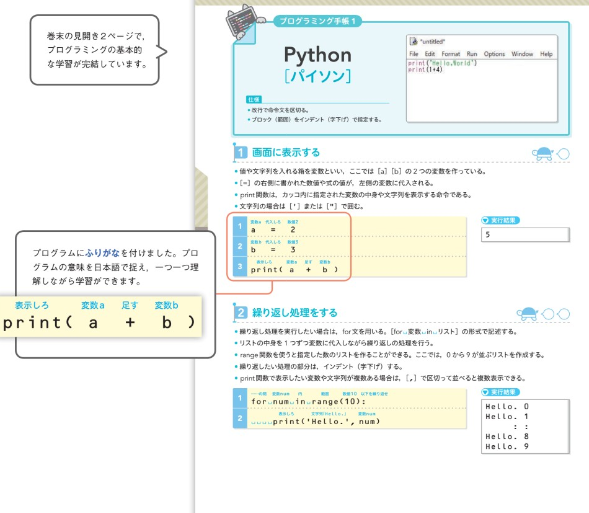Click the result box showing 5
The height and width of the screenshot is (513, 589).
525,234
